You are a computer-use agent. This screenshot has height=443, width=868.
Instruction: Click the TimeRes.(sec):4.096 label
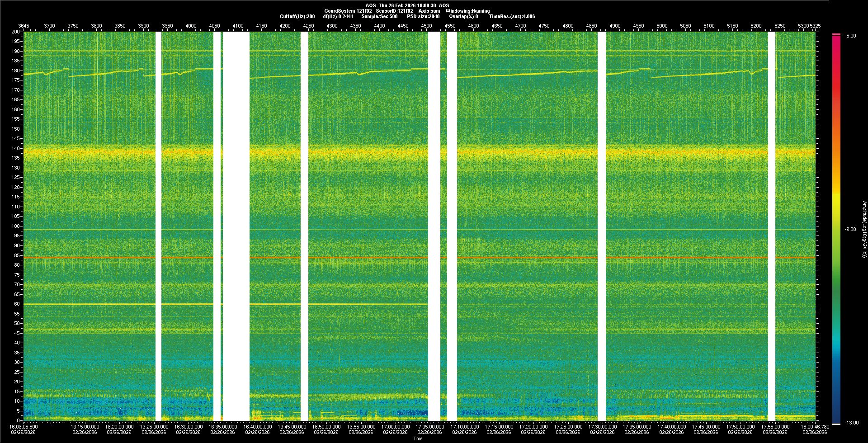(x=512, y=16)
